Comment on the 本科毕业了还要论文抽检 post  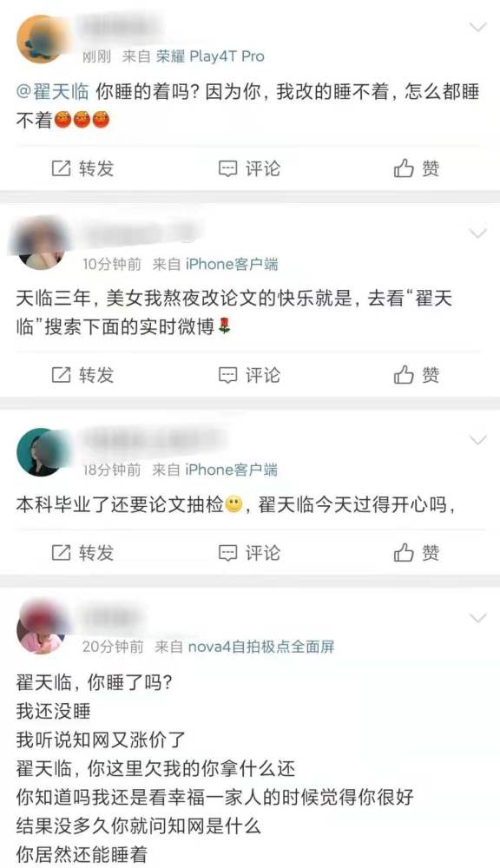(x=250, y=552)
